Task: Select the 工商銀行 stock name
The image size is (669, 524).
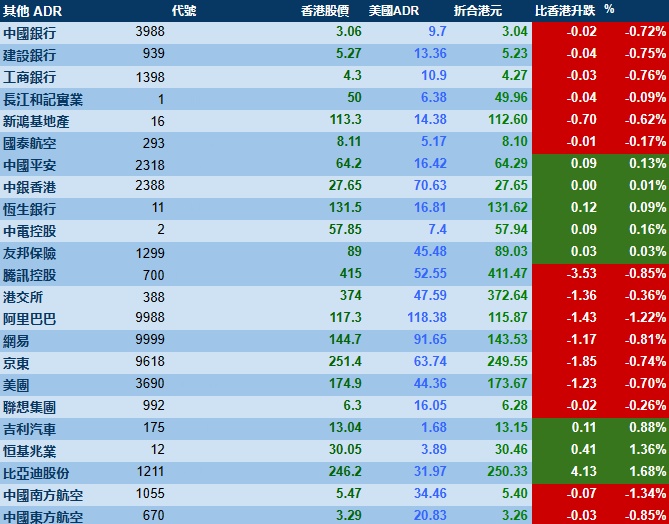Action: [29, 78]
